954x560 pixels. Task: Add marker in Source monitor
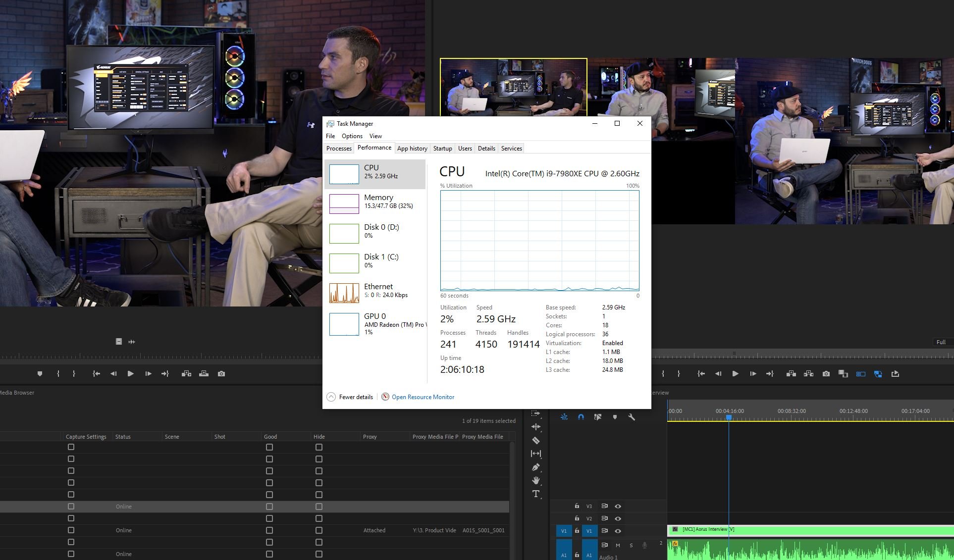click(40, 374)
